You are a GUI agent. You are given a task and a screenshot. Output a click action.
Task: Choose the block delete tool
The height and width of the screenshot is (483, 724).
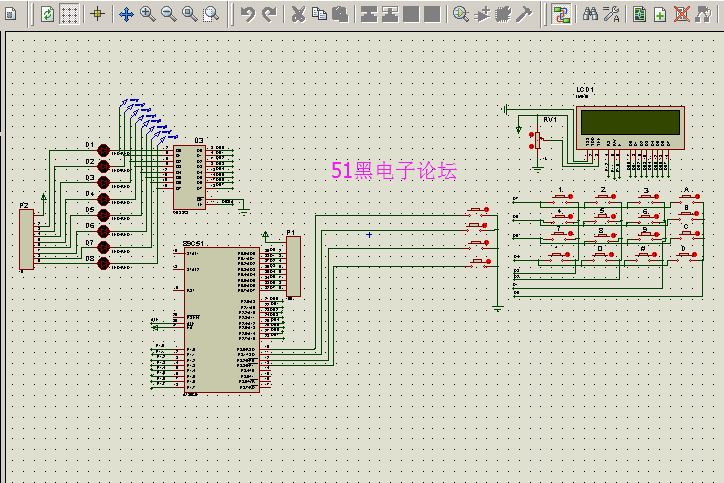(432, 14)
